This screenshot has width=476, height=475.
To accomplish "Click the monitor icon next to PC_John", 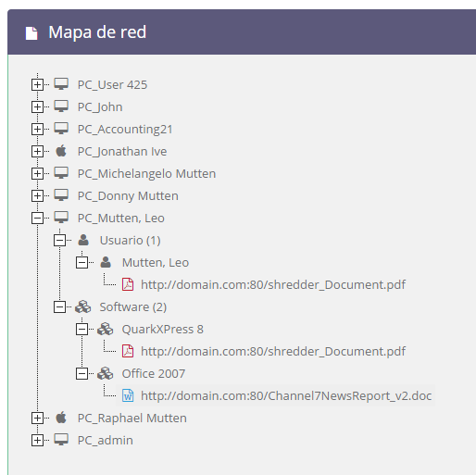I will pyautogui.click(x=61, y=106).
